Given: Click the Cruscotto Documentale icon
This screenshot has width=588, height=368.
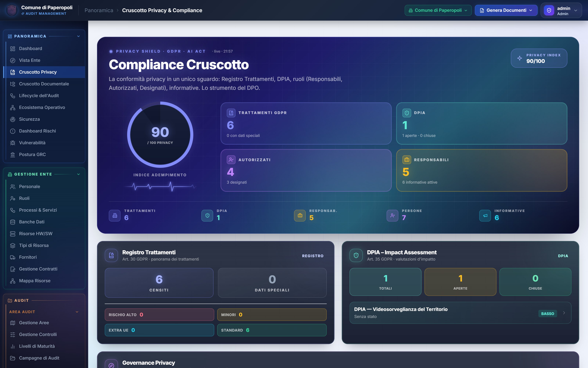Looking at the screenshot, I should point(13,84).
